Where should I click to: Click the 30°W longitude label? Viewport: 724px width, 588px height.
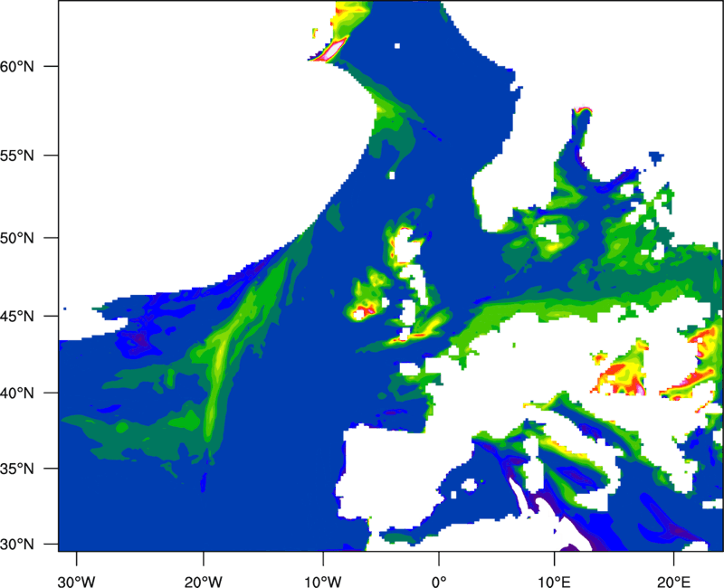tap(77, 582)
